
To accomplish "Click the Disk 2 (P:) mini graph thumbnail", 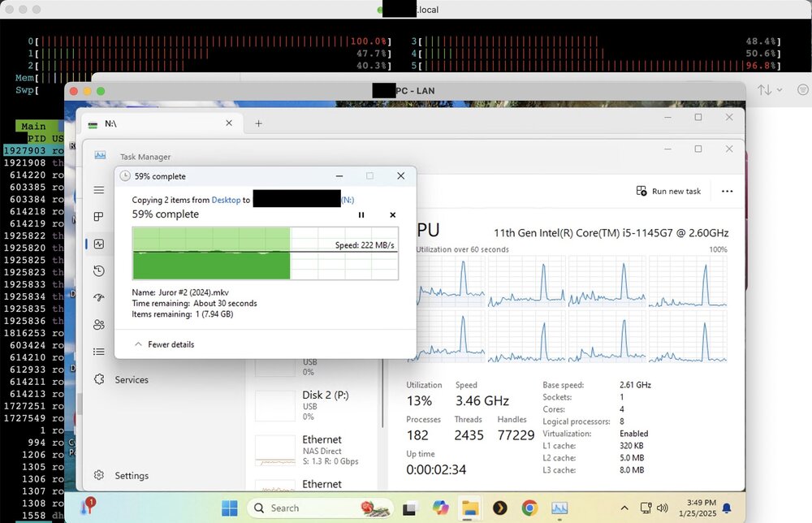I will (x=275, y=406).
